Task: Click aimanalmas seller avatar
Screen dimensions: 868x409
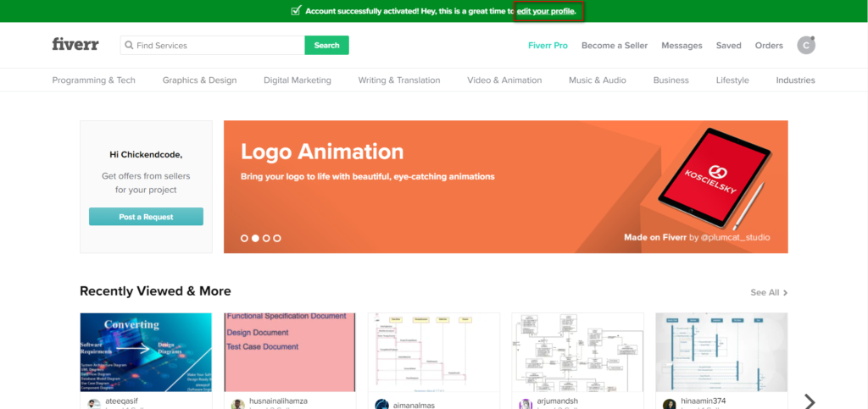Action: pos(382,404)
